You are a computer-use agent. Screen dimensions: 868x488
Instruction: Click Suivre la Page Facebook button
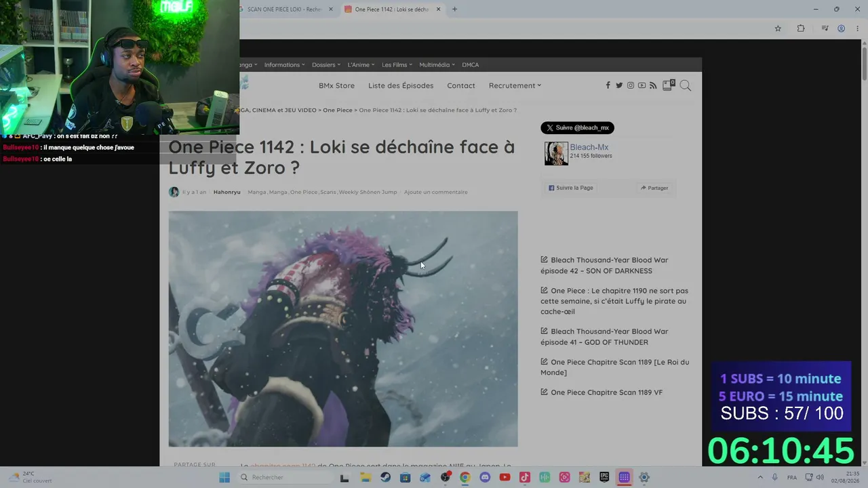(x=570, y=188)
